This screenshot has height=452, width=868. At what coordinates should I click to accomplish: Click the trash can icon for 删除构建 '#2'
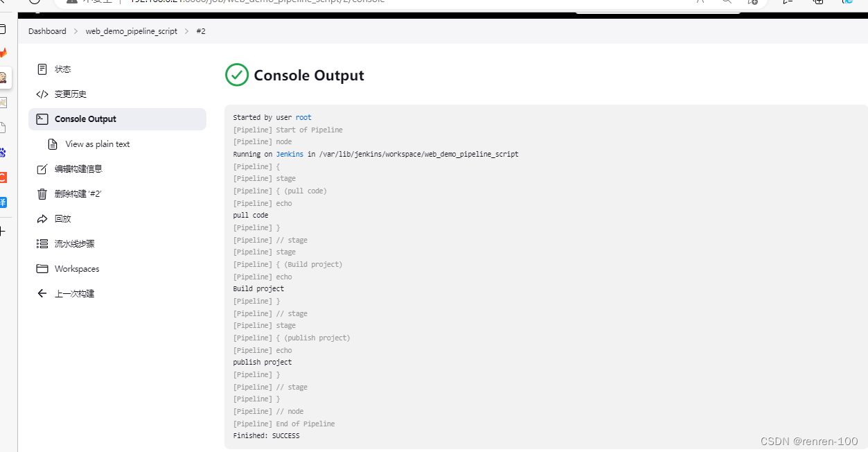point(42,194)
